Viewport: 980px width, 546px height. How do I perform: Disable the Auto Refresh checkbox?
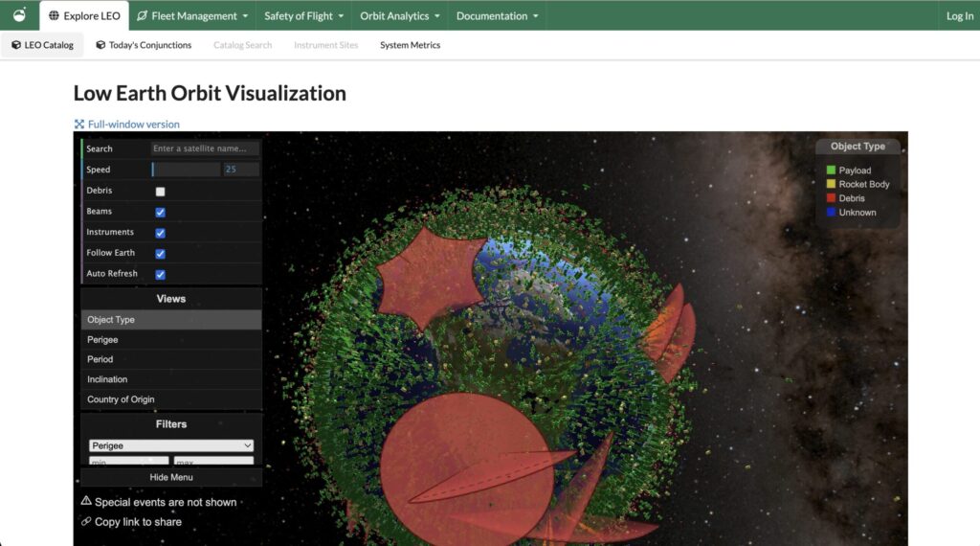[x=160, y=274]
